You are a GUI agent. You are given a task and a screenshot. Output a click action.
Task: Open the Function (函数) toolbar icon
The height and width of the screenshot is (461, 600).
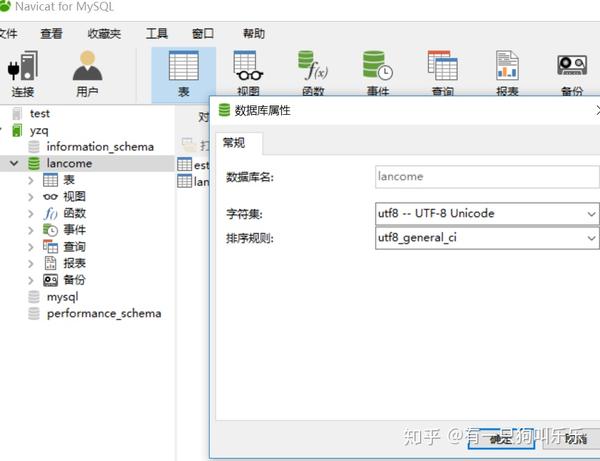(x=313, y=73)
